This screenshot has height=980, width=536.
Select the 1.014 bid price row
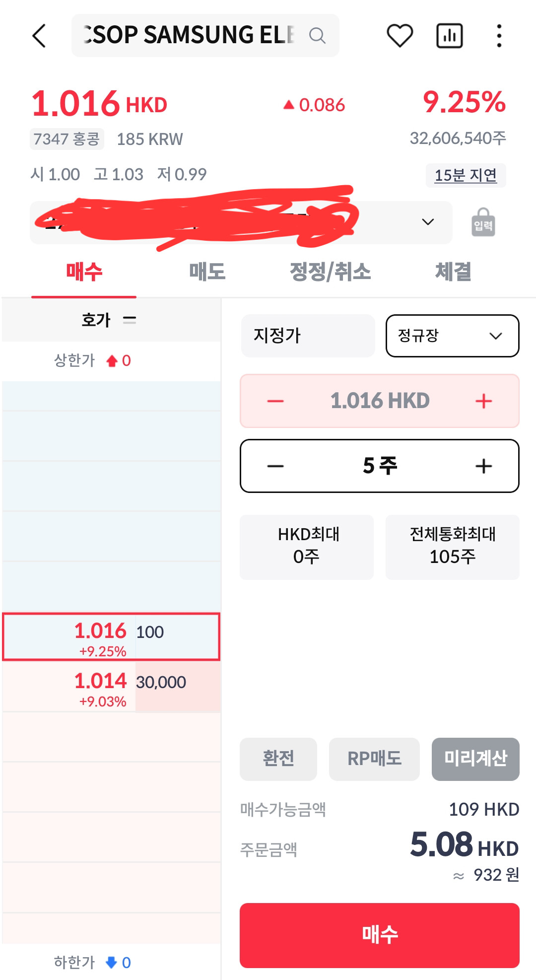point(111,687)
